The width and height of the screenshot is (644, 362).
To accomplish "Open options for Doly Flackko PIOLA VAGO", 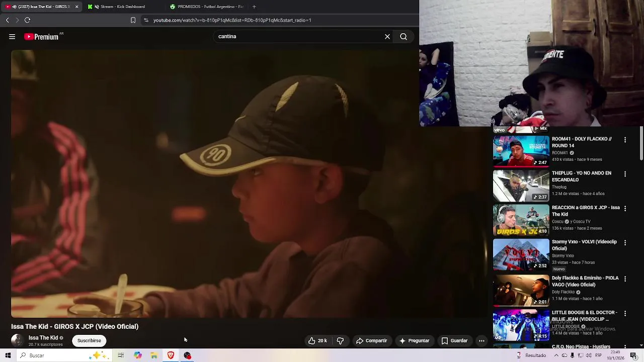I will (x=625, y=279).
